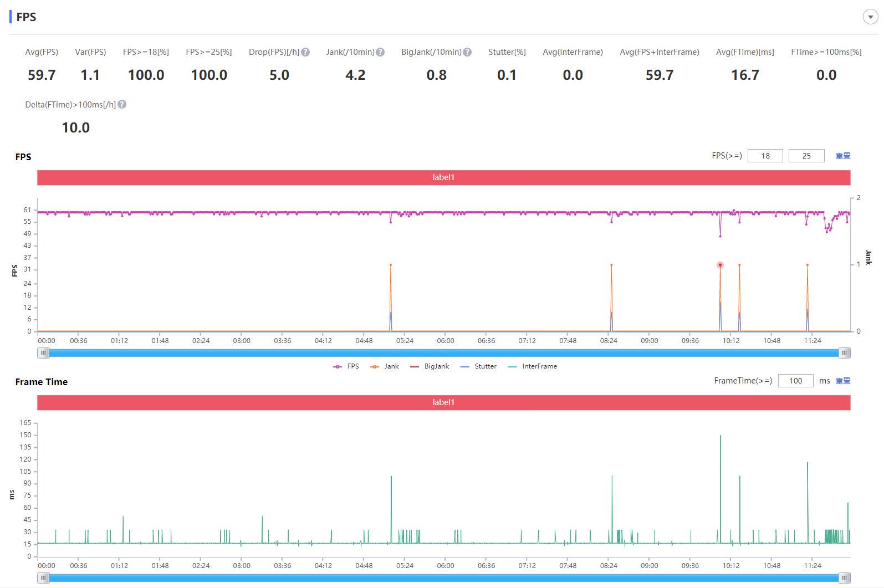Click FPS threshold field showing 25
Viewport: 884px width, 588px height.
[x=806, y=156]
